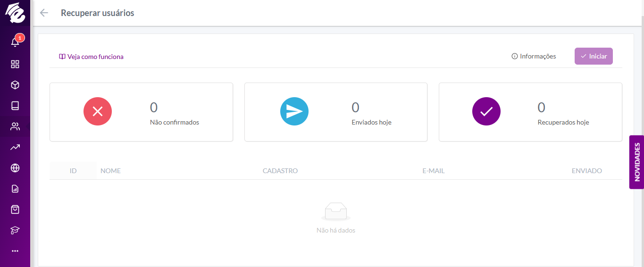
Task: Open the Informações link
Action: (534, 56)
